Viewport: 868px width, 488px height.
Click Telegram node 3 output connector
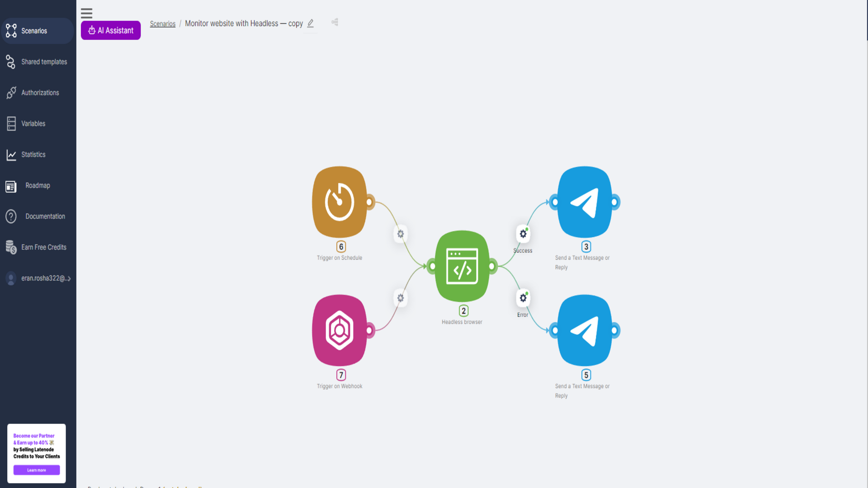(615, 202)
